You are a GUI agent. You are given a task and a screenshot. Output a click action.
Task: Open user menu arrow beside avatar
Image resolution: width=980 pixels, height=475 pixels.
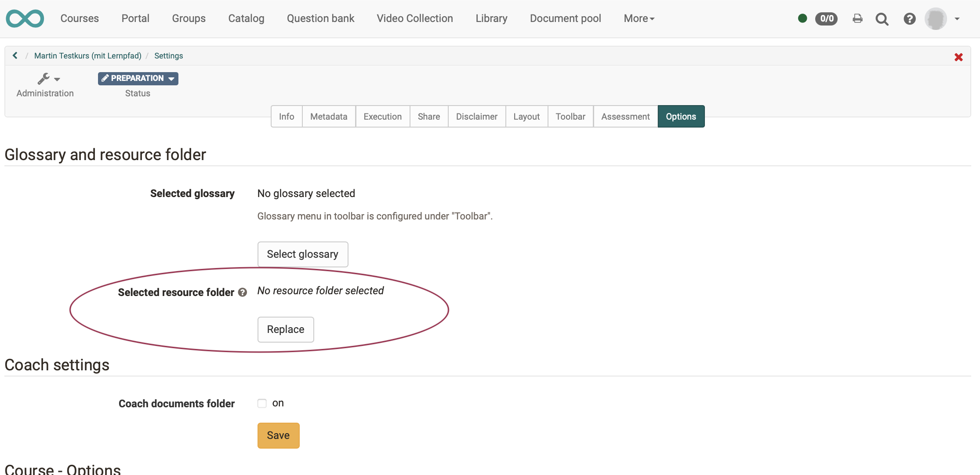tap(957, 19)
